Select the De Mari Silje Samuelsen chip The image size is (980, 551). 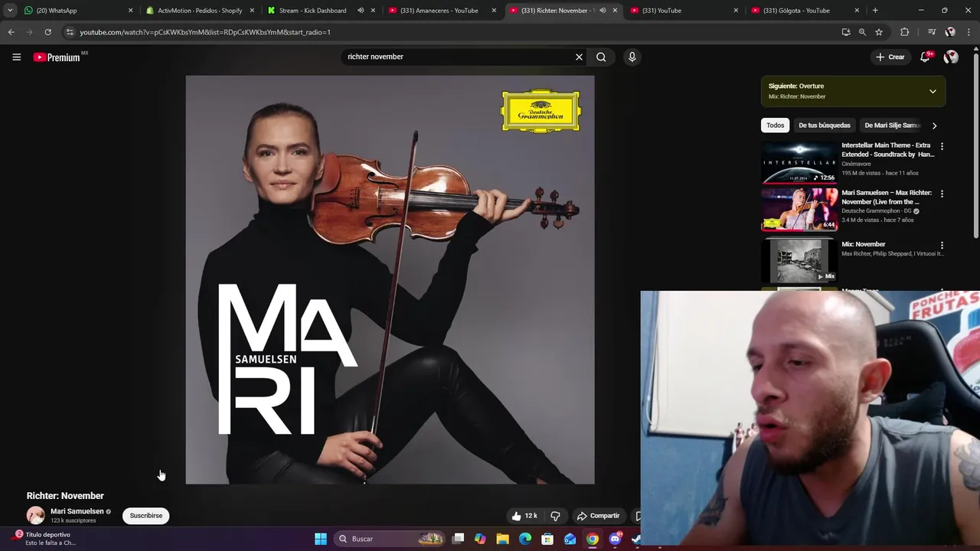coord(892,126)
